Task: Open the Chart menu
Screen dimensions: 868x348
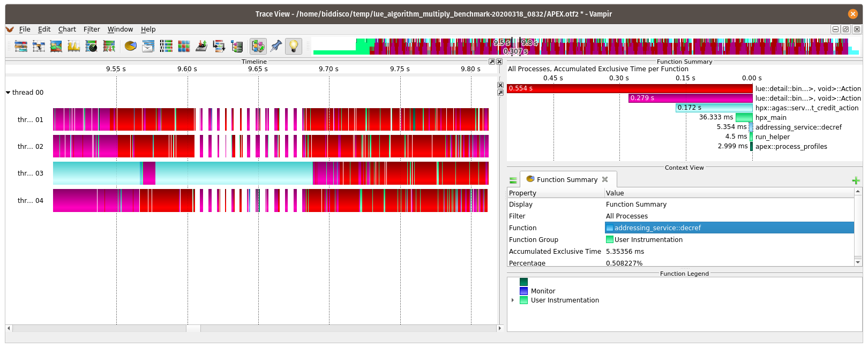Action: click(67, 29)
